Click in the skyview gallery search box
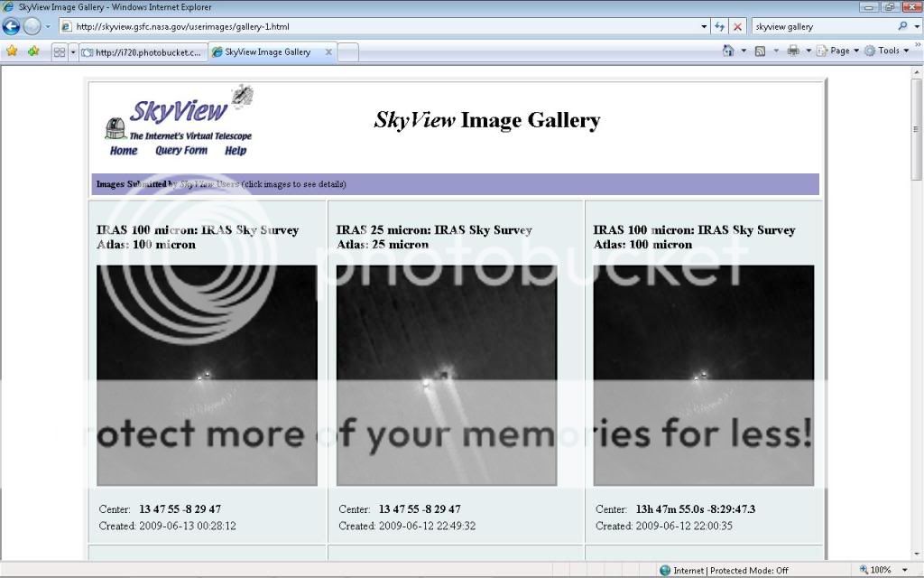 coord(821,27)
